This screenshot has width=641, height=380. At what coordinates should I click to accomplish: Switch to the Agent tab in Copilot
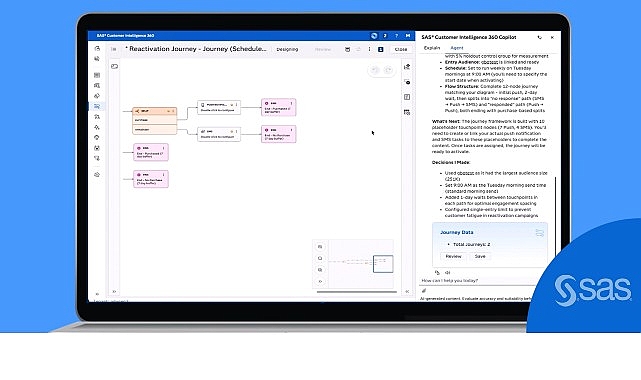(457, 48)
